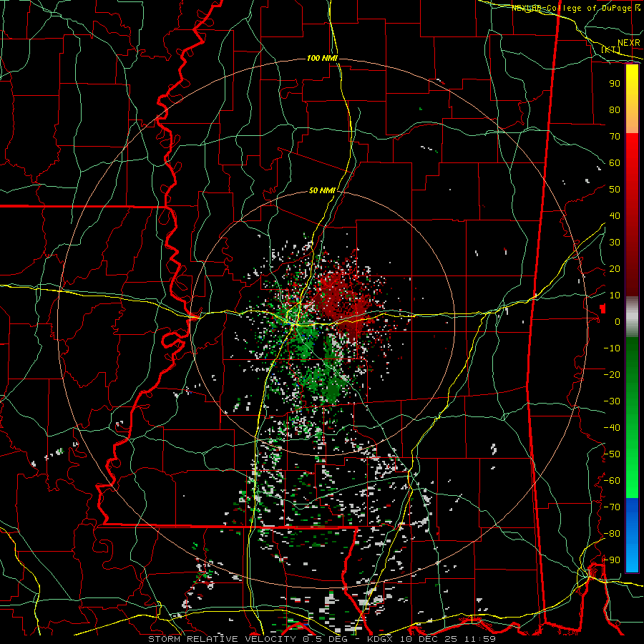Viewport: 644px width, 644px height.
Task: Click the orange 70-80 segment of the color bar
Action: pos(632,120)
